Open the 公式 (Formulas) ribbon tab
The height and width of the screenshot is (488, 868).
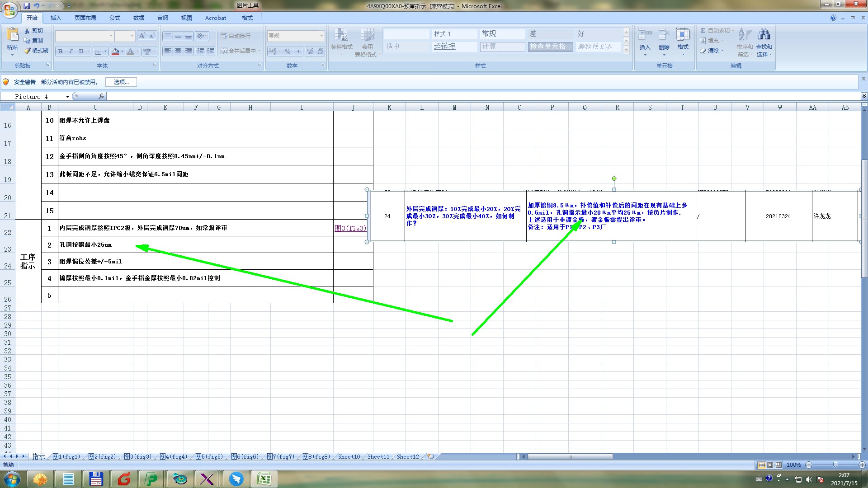[115, 18]
